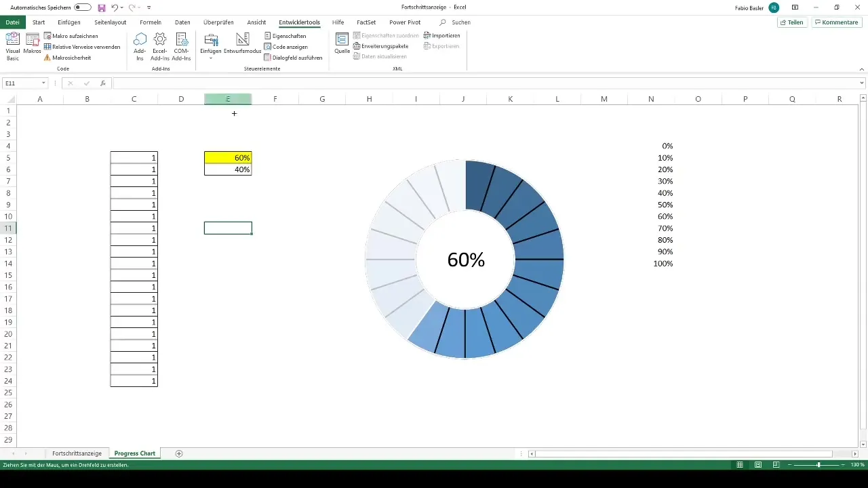Click Dialogfeld ausführen
The image size is (868, 488).
(x=292, y=58)
